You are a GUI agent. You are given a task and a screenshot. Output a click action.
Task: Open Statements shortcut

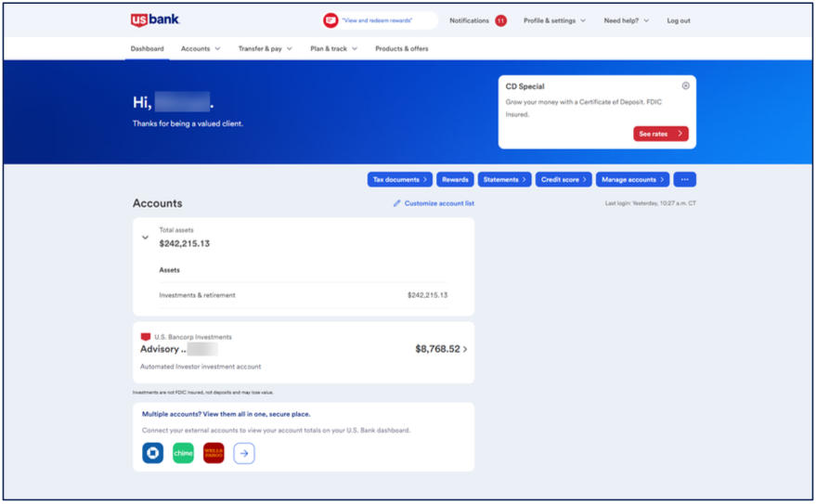504,179
